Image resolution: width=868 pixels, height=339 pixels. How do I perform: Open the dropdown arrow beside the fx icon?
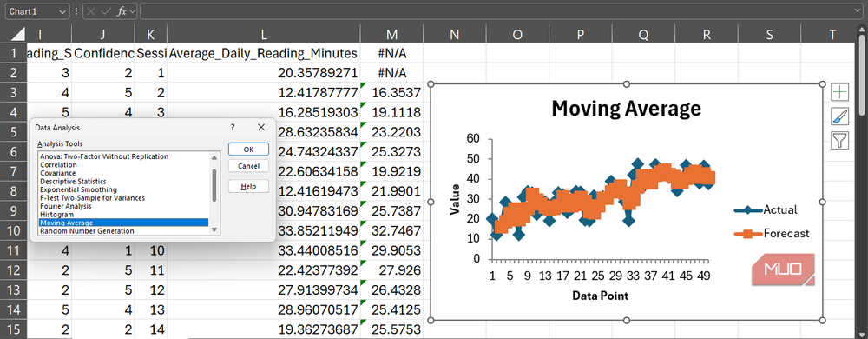click(133, 11)
